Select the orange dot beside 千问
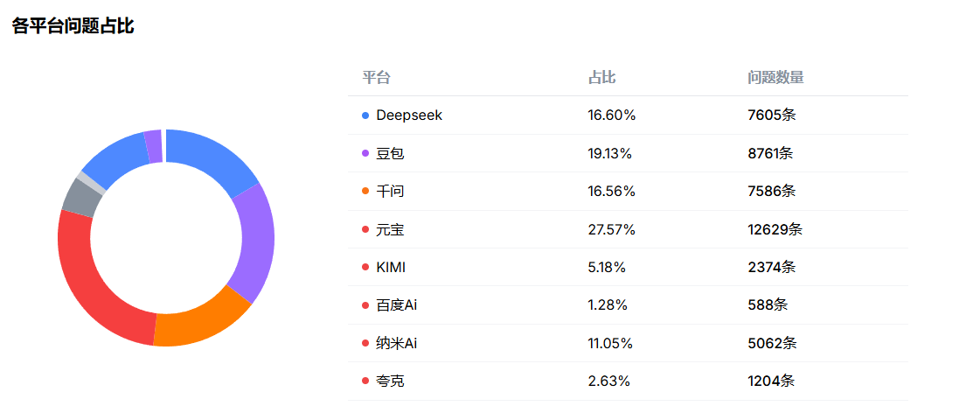The width and height of the screenshot is (980, 413). coord(365,192)
